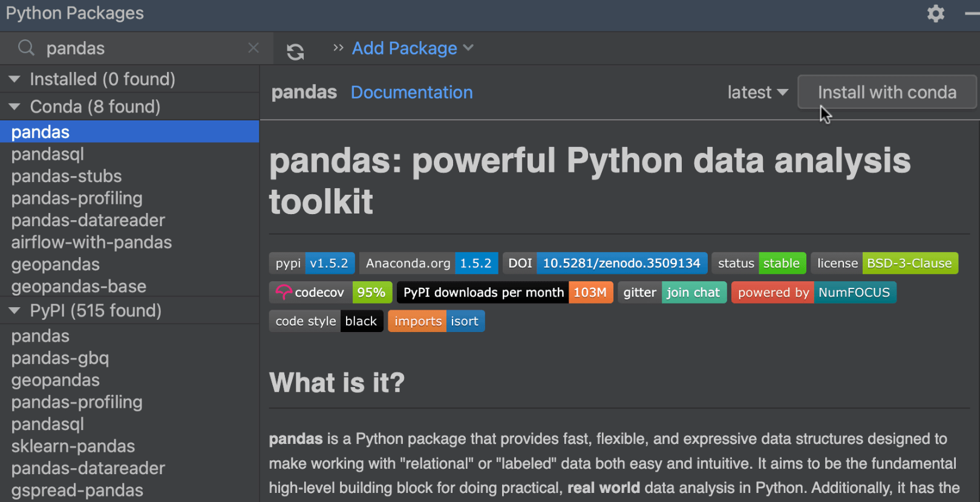980x502 pixels.
Task: Collapse the Conda (8 found) group
Action: point(15,107)
